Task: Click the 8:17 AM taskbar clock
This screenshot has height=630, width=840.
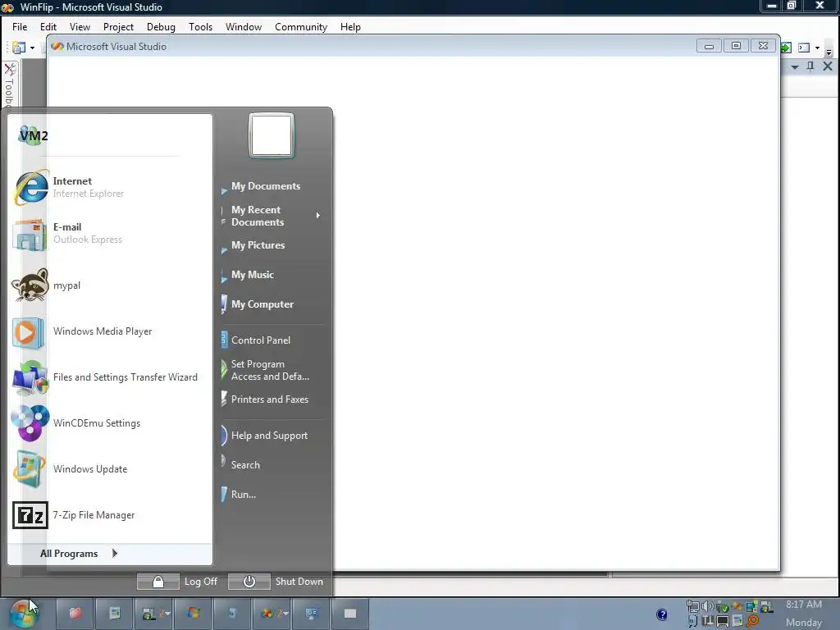Action: pyautogui.click(x=804, y=605)
